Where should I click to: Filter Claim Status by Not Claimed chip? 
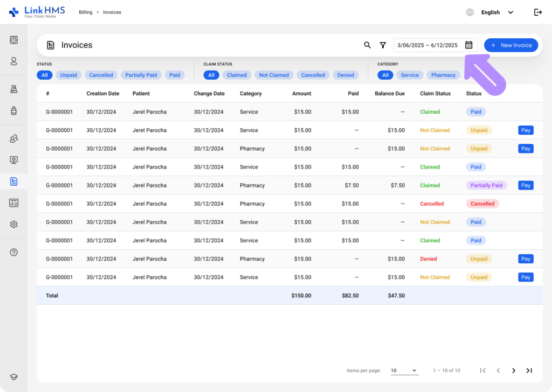[274, 75]
